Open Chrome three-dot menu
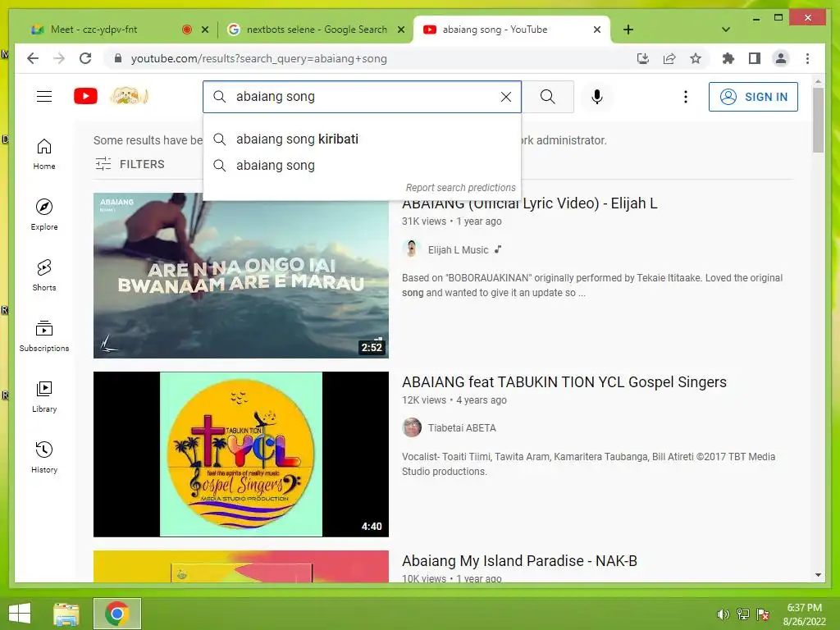840x630 pixels. [x=807, y=58]
